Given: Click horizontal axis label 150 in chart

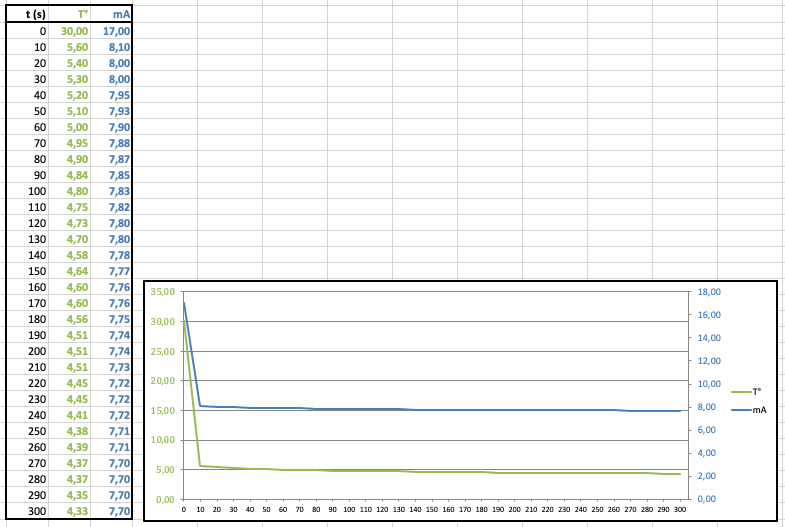Looking at the screenshot, I should coord(431,509).
